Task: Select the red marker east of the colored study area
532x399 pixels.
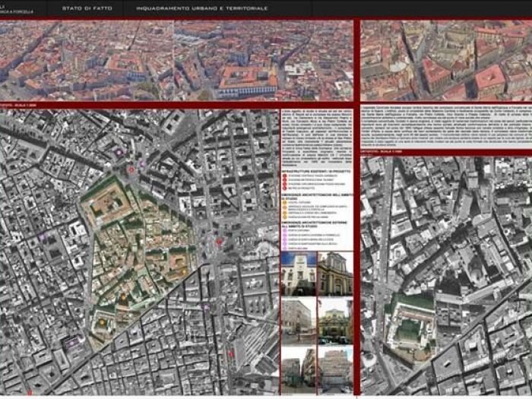Action: [219, 241]
